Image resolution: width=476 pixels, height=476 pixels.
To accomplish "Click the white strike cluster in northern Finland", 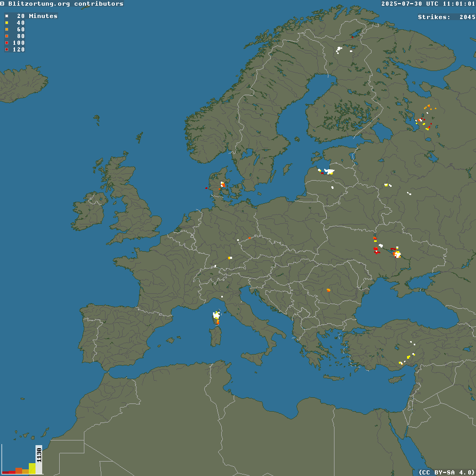I will (x=339, y=50).
